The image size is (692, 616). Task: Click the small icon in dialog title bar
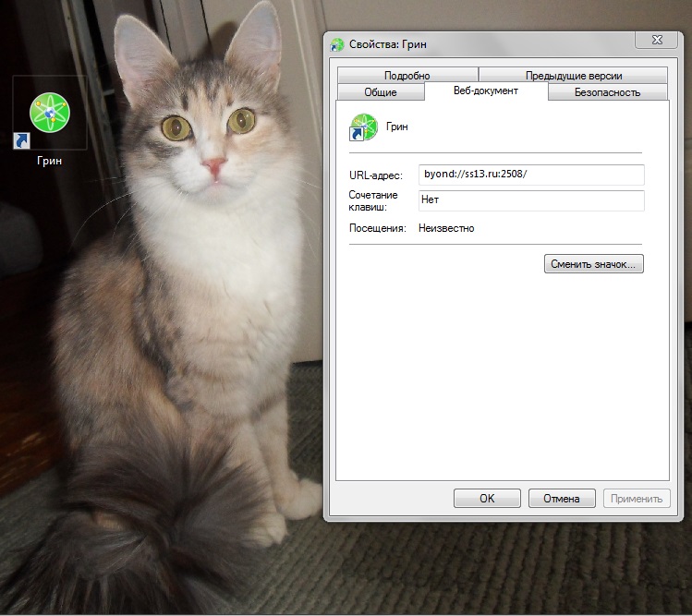[x=337, y=43]
